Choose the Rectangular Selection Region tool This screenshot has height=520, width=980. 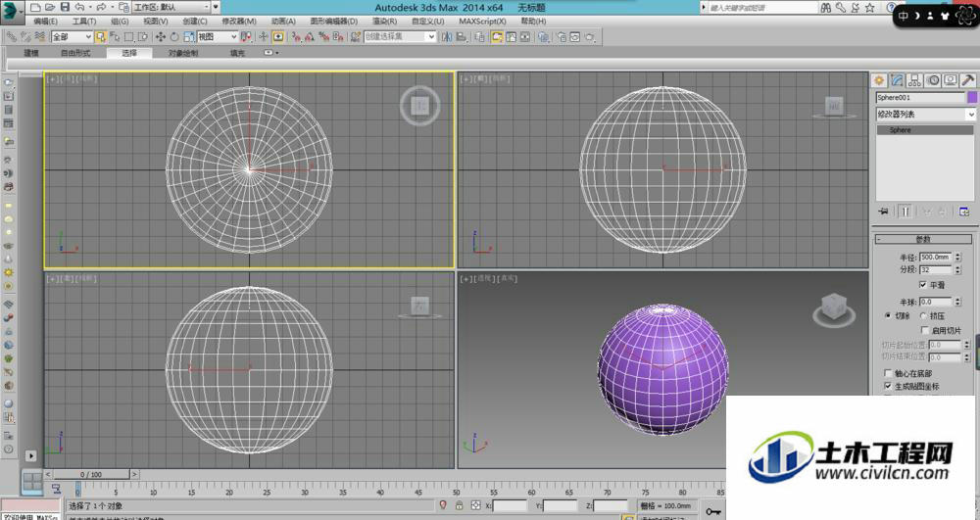coord(129,37)
